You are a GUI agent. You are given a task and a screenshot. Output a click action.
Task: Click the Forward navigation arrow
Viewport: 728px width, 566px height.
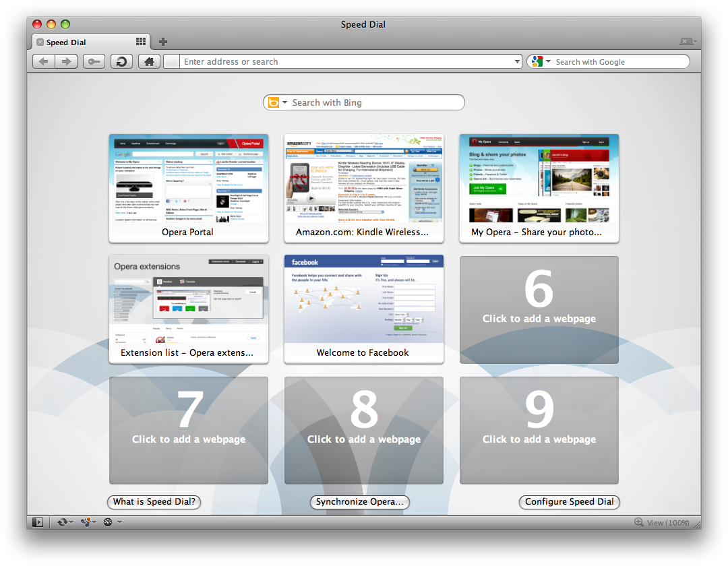pos(66,62)
